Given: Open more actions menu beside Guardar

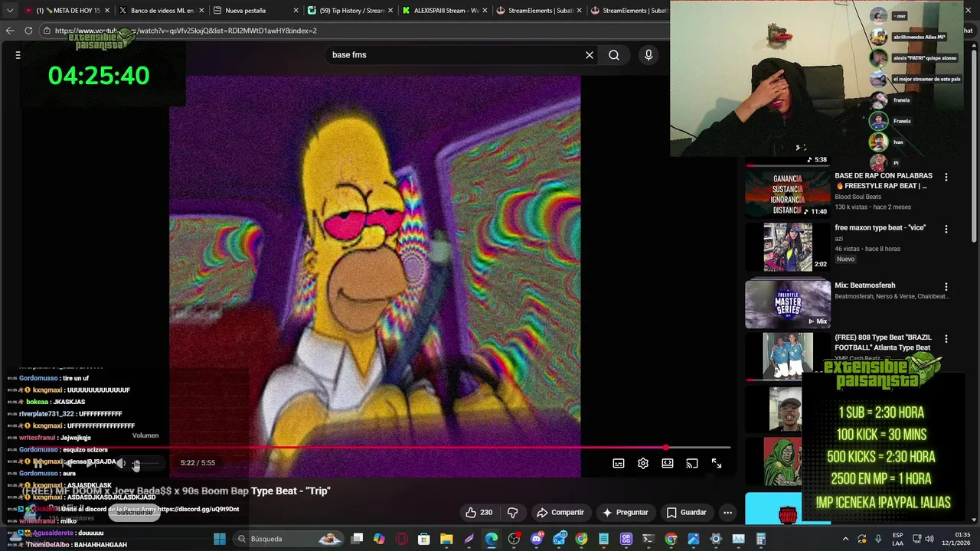Looking at the screenshot, I should point(728,513).
